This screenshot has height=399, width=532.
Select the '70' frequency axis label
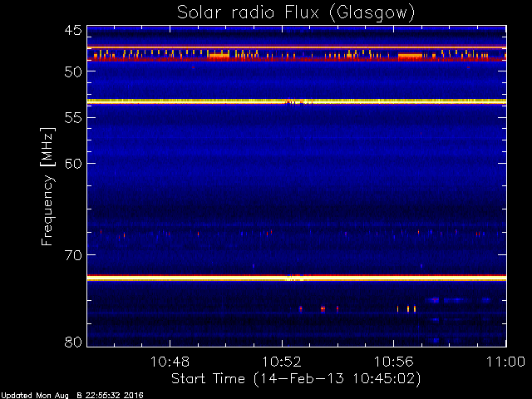tap(73, 255)
